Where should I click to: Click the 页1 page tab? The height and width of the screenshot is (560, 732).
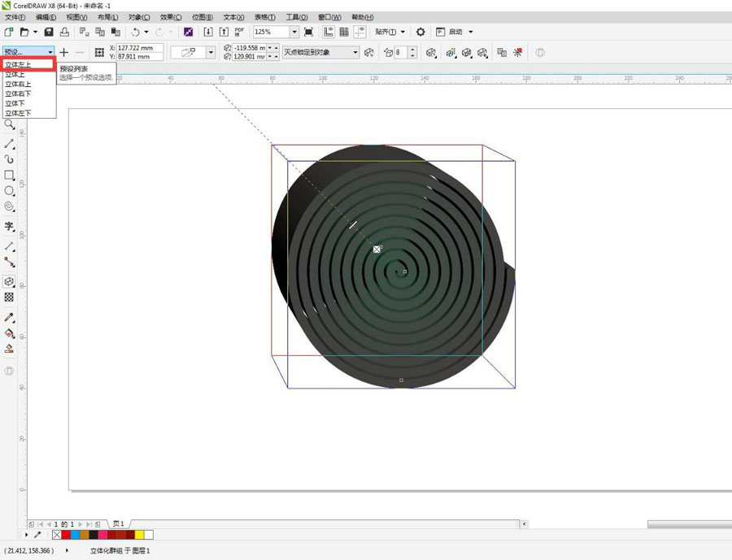point(118,523)
